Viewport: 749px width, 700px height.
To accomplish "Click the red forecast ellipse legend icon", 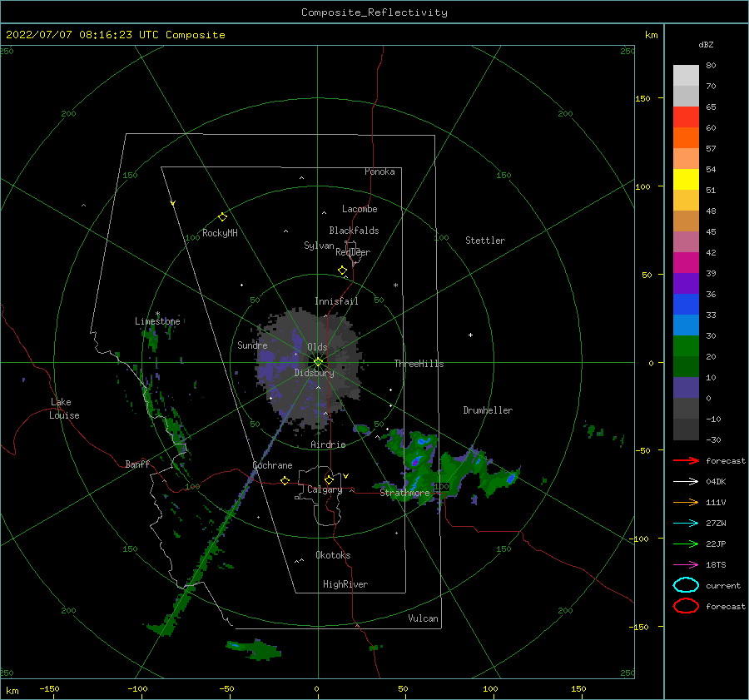I will [686, 606].
